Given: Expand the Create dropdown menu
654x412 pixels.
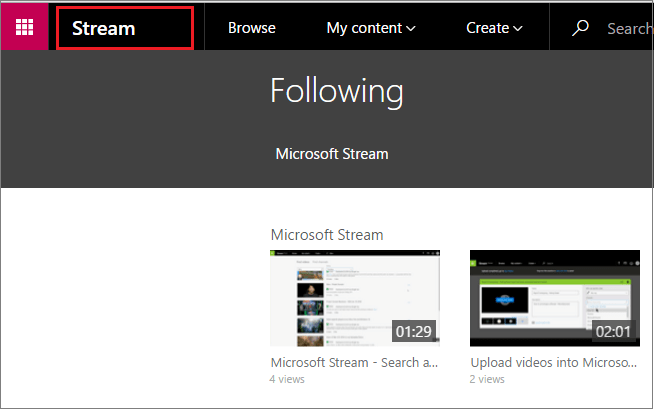Looking at the screenshot, I should pyautogui.click(x=494, y=28).
